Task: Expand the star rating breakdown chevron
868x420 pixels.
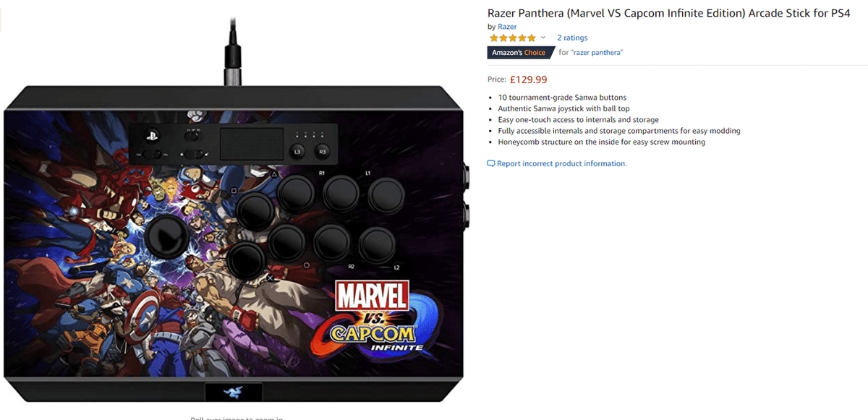Action: coord(543,38)
